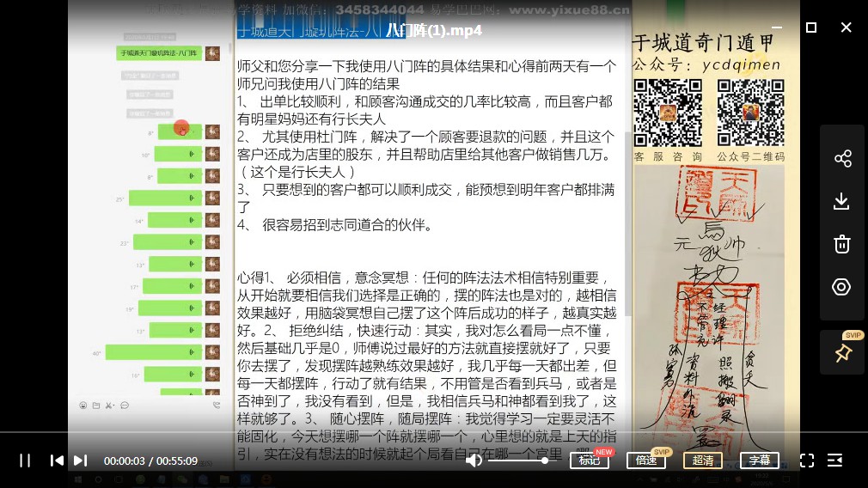Click the 公众号二维码 QR code in video

coord(750,113)
